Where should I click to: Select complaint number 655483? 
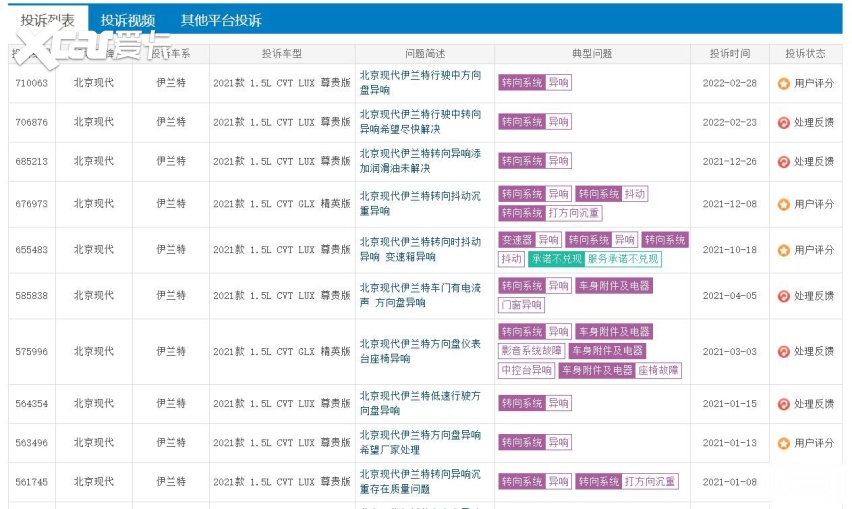tap(32, 250)
